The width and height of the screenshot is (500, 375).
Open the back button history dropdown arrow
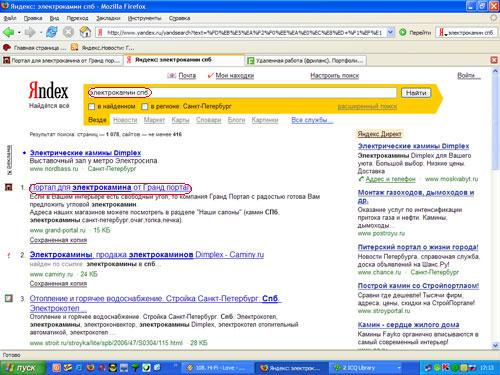[x=19, y=32]
